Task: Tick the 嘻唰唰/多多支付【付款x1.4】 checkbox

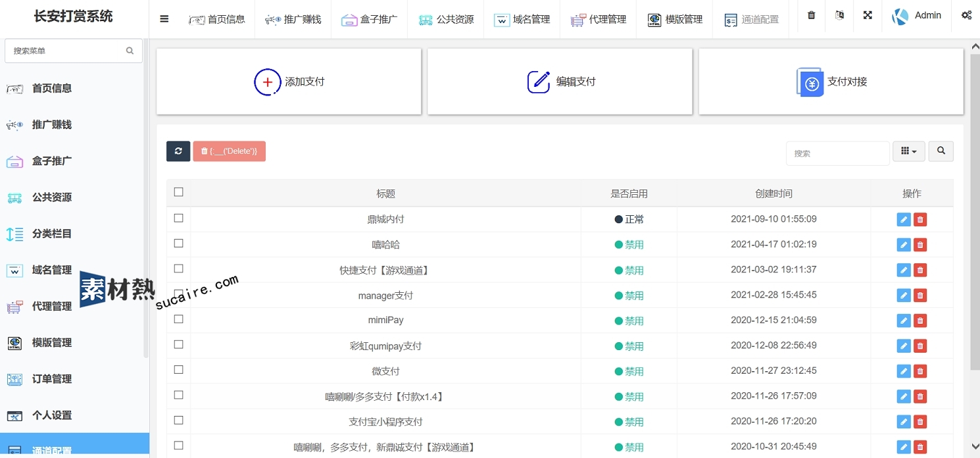Action: click(178, 395)
